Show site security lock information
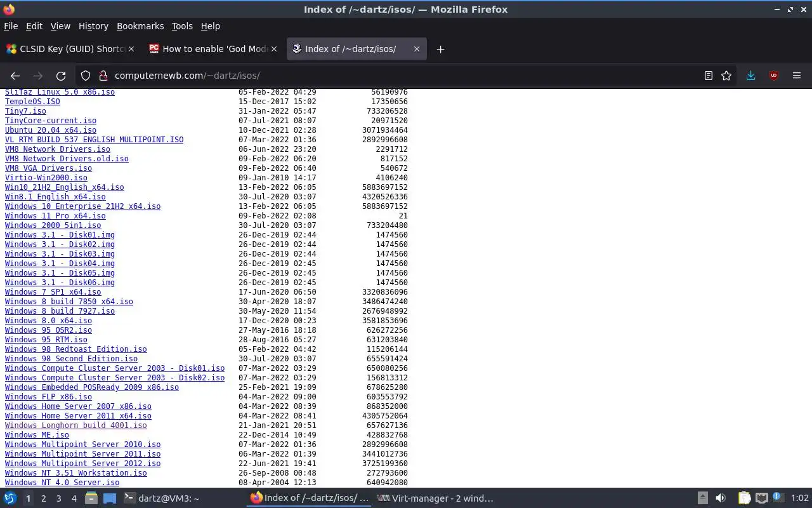Screen dimensions: 812x508 [x=103, y=76]
